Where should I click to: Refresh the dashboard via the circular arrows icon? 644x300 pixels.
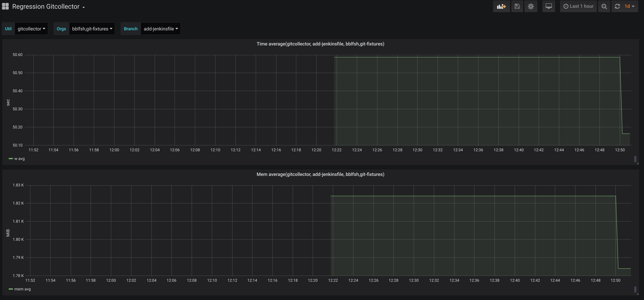[x=617, y=7]
